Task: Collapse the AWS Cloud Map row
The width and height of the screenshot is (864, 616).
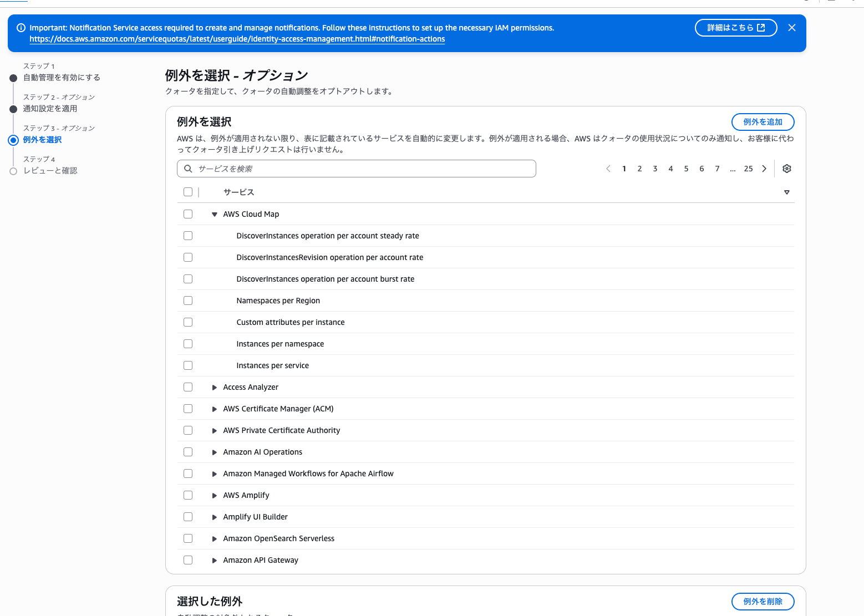Action: pyautogui.click(x=214, y=215)
